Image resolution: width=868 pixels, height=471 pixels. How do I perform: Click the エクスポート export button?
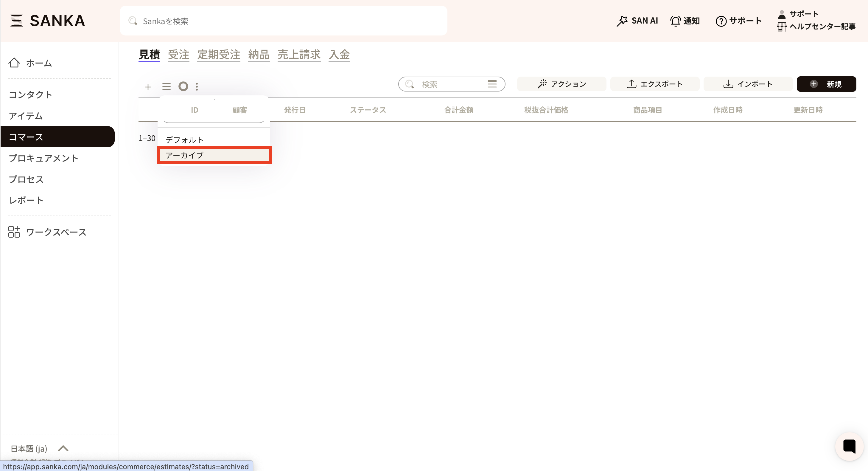point(654,84)
